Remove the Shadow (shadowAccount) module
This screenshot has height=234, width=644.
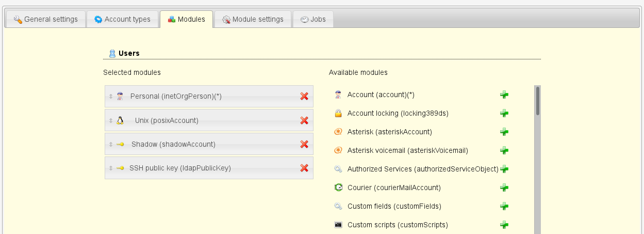[304, 144]
